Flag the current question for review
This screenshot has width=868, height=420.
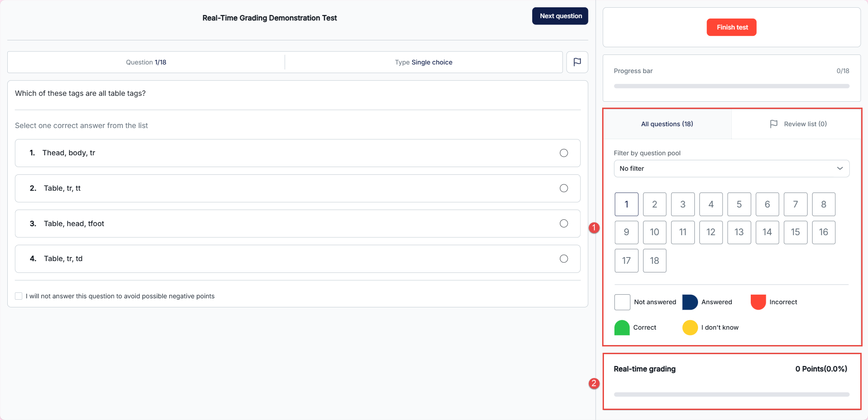click(577, 62)
